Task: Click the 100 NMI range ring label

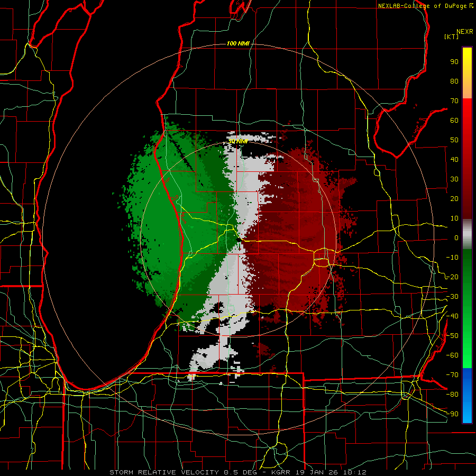Action: click(x=238, y=44)
